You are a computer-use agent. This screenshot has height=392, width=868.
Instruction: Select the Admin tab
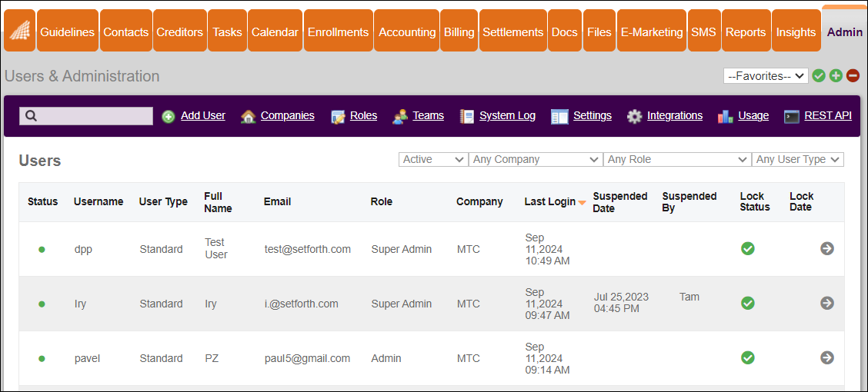(x=845, y=32)
